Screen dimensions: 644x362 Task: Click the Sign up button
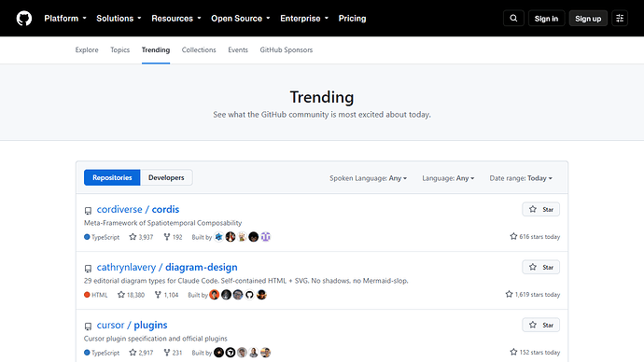(588, 19)
